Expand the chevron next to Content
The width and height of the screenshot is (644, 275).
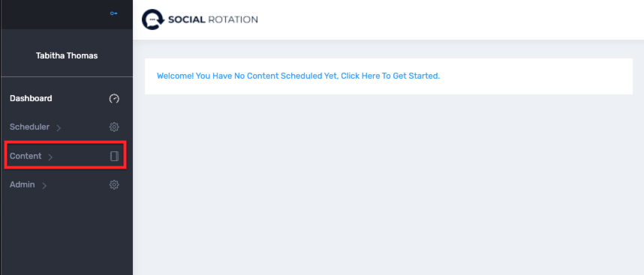(x=50, y=157)
